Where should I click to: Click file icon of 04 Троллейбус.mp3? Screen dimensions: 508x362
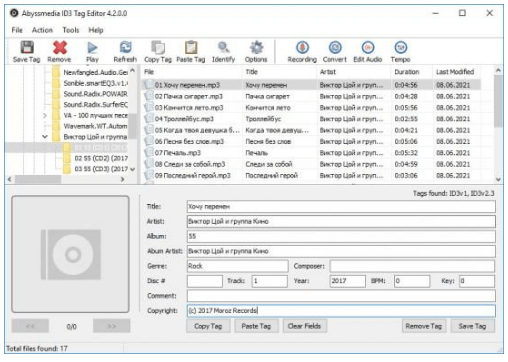[x=148, y=119]
